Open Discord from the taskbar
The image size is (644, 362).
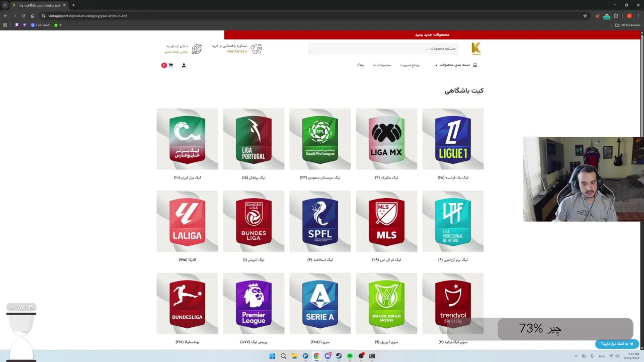point(328,356)
